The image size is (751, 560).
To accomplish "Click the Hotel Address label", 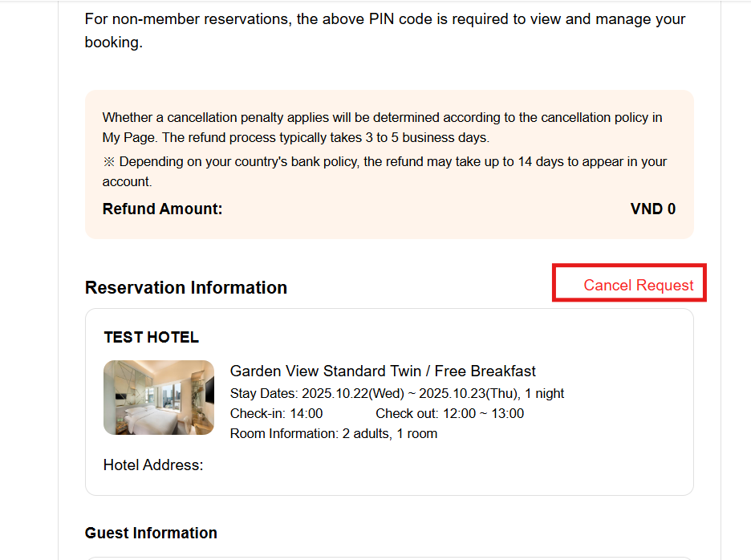I will click(x=153, y=465).
